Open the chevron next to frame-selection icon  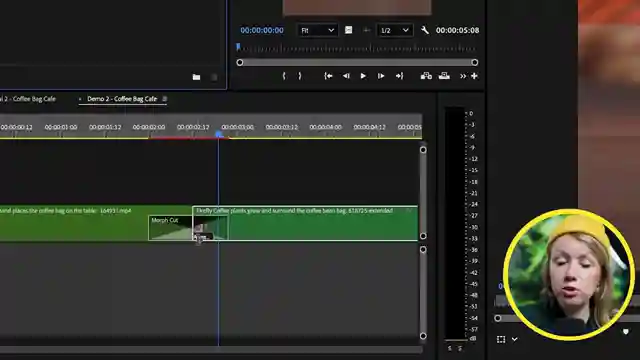tap(514, 339)
